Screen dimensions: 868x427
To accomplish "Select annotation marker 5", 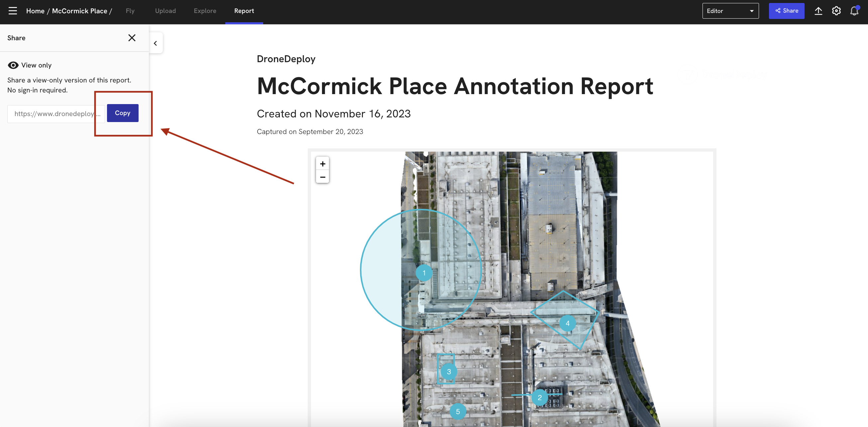I will 458,411.
